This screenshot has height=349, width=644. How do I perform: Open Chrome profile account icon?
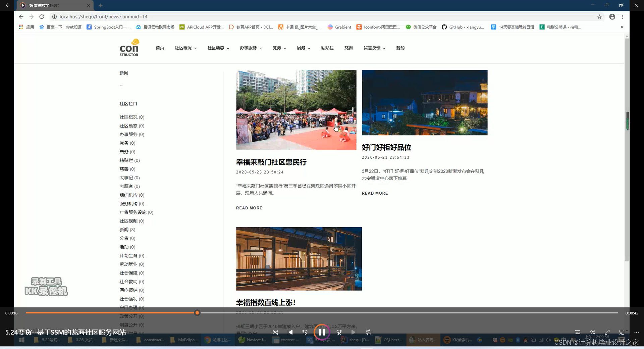(612, 16)
